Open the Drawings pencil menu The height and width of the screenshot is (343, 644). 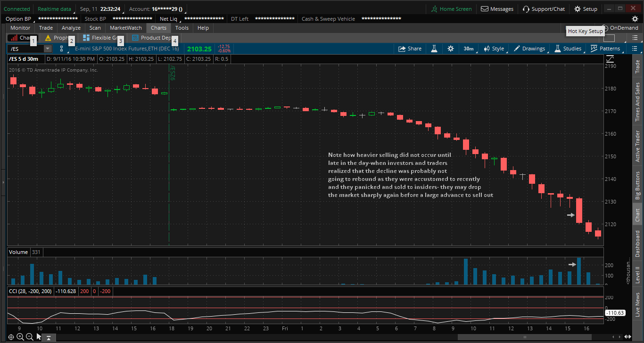tap(529, 49)
